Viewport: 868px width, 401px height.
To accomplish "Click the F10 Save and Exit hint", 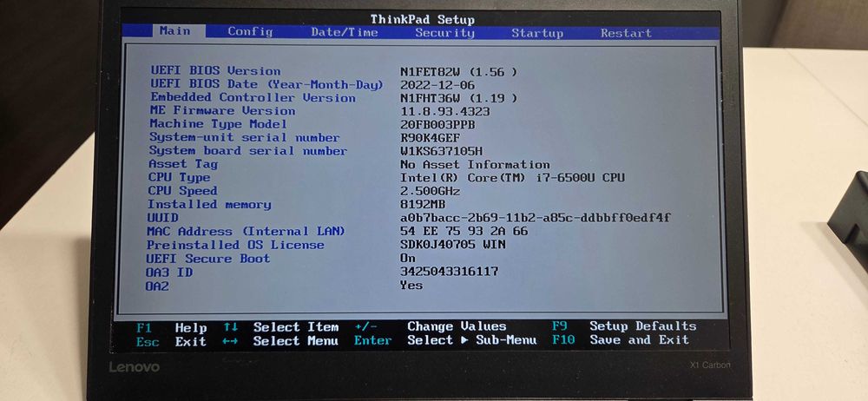I will [621, 339].
